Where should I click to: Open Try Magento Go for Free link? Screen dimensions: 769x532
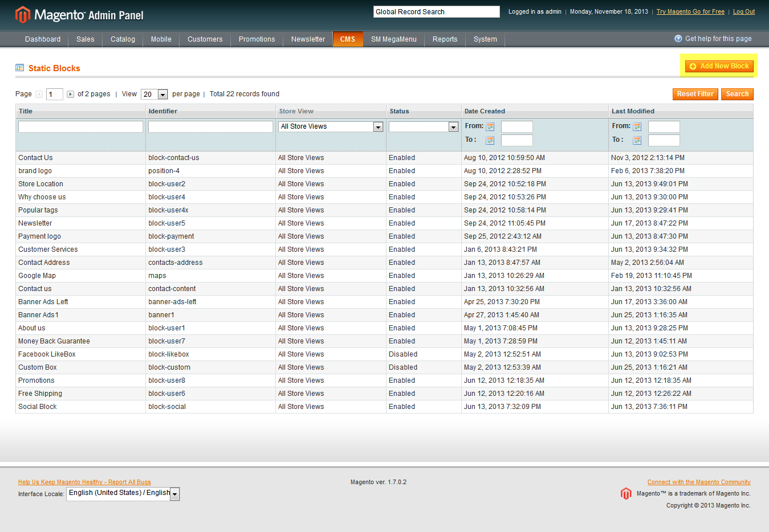point(690,11)
